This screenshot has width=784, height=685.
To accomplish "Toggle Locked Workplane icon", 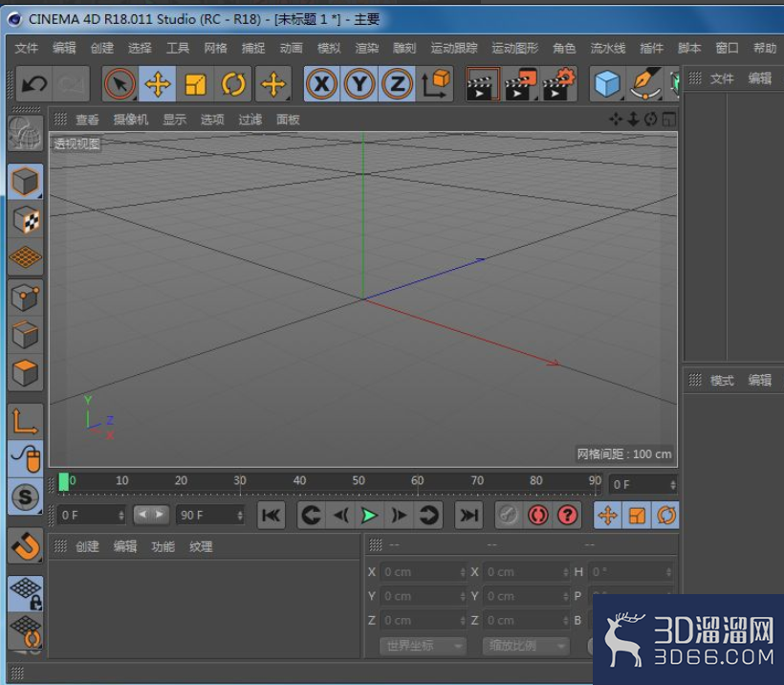I will 25,594.
